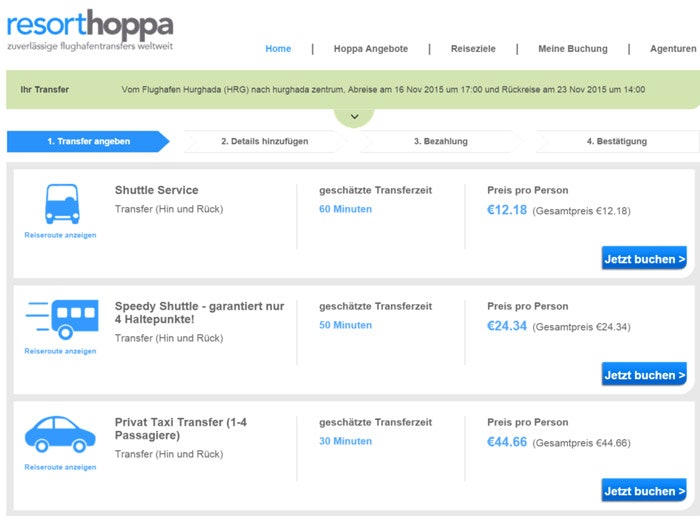Click the resorthoppa logo
The image size is (700, 516).
point(90,29)
